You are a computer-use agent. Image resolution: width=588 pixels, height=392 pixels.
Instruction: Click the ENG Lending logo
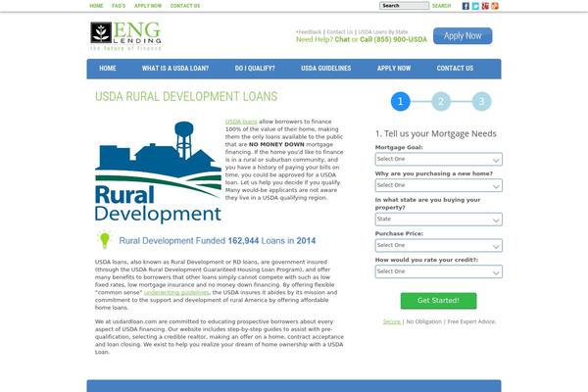click(125, 35)
